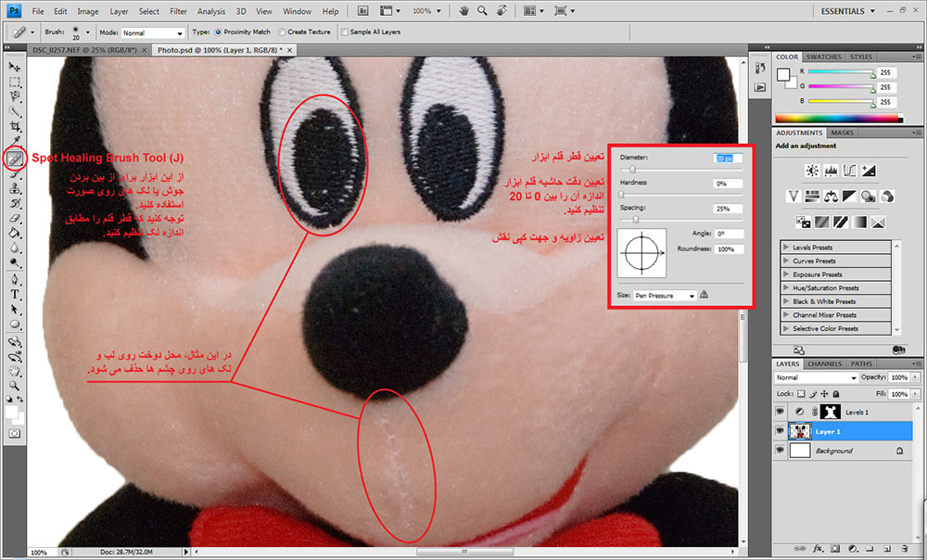This screenshot has height=560, width=927.
Task: Select Create Texture type
Action: click(x=282, y=32)
